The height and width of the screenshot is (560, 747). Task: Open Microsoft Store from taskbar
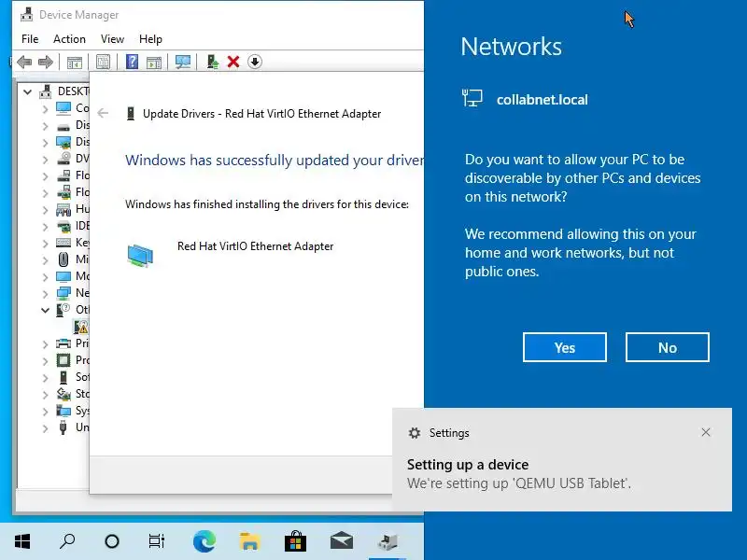coord(295,541)
